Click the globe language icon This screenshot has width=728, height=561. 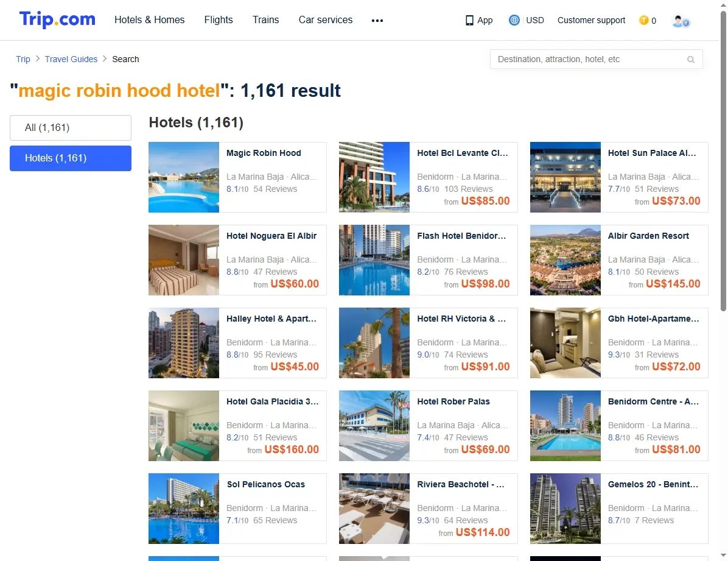(x=514, y=20)
